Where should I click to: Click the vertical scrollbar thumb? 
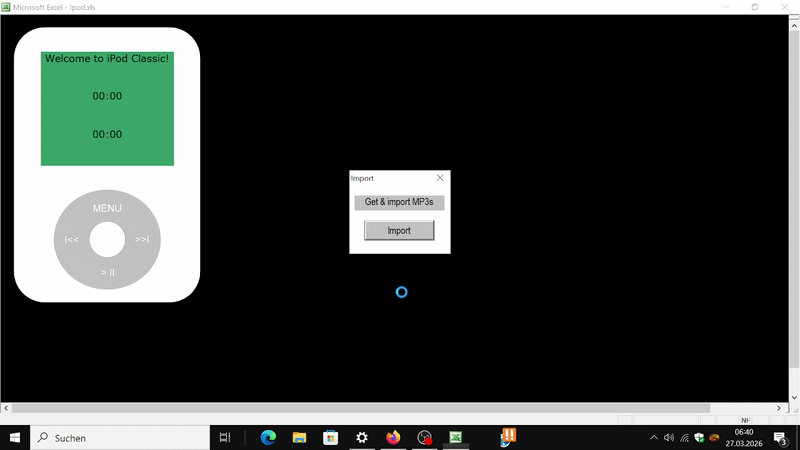tap(794, 199)
